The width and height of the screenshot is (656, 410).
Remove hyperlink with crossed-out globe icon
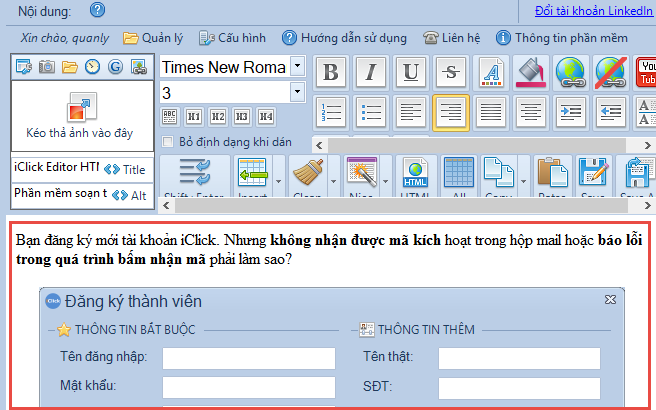point(610,72)
